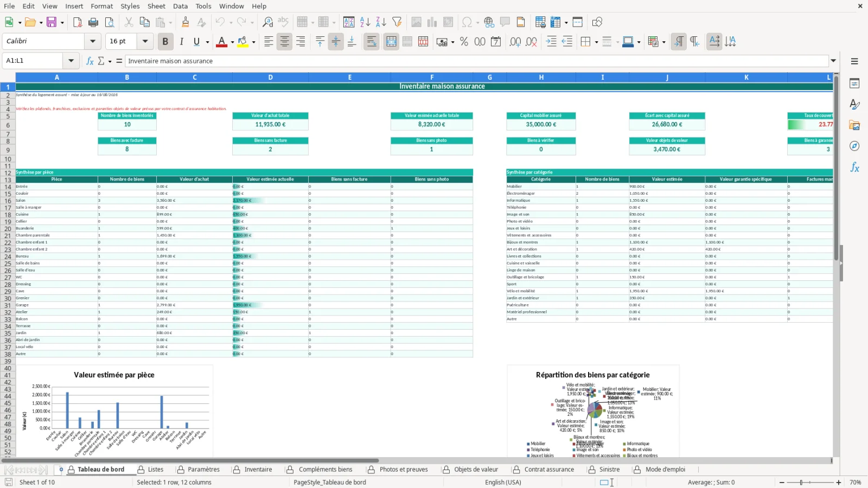Click the Sort descending icon

381,22
